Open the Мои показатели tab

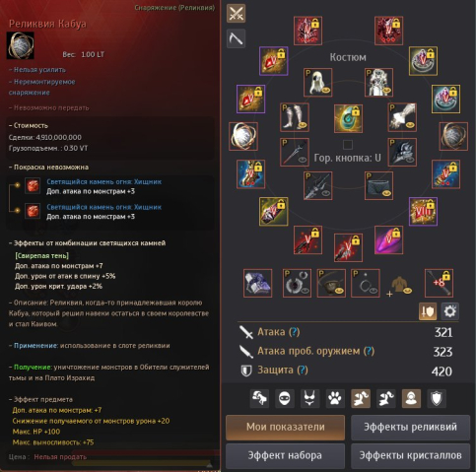286,427
